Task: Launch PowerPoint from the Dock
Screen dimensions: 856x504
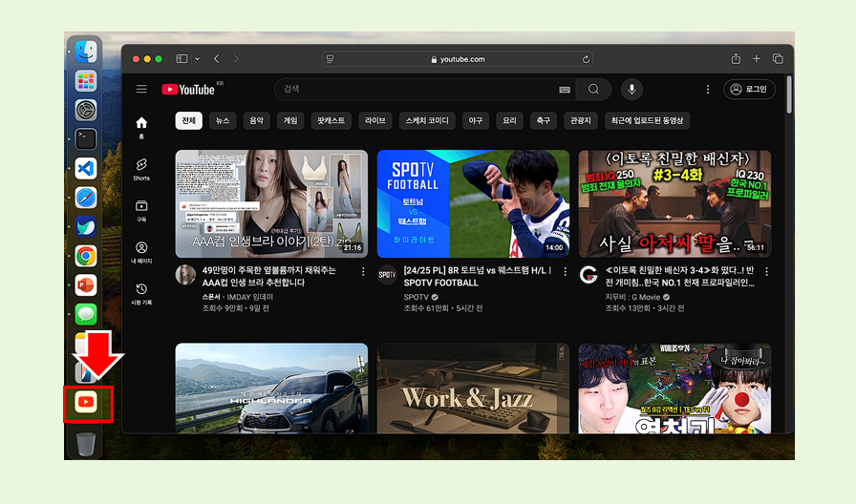Action: click(86, 284)
